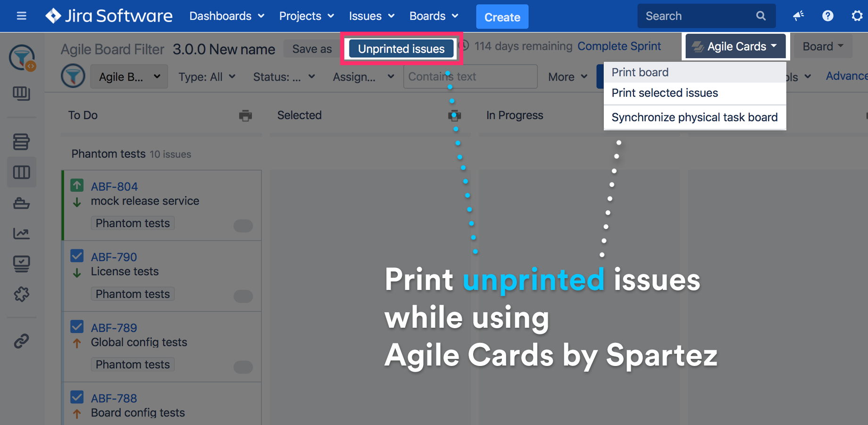Open the Agile Cards dropdown
This screenshot has height=425, width=868.
click(734, 46)
